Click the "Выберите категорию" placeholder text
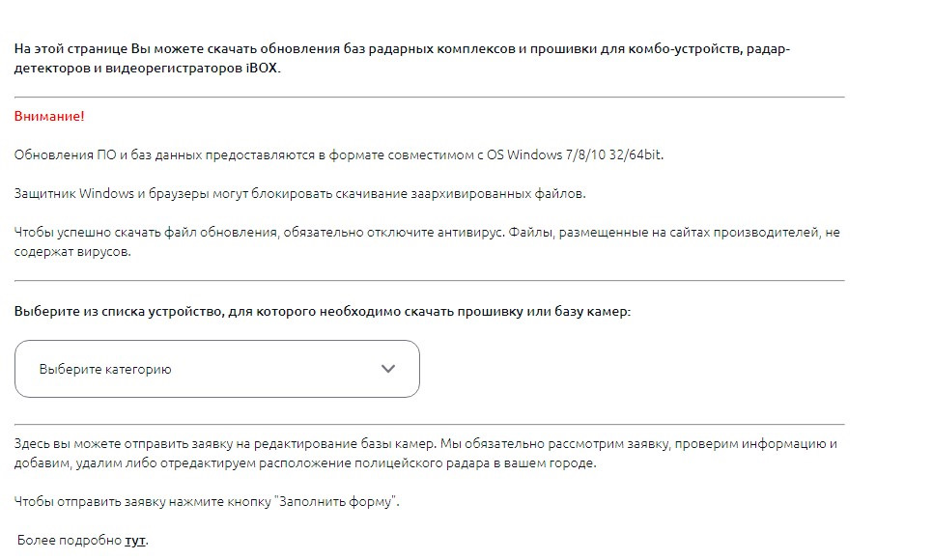The height and width of the screenshot is (560, 933). click(x=105, y=369)
